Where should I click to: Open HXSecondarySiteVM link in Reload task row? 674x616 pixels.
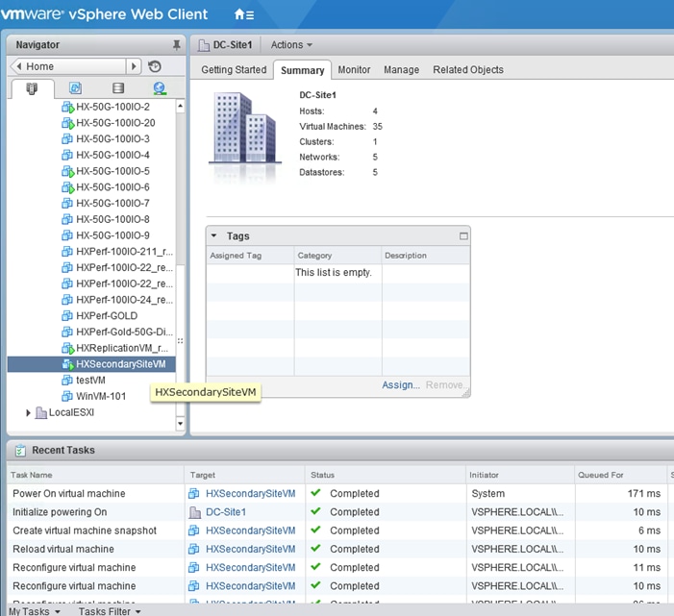coord(250,549)
